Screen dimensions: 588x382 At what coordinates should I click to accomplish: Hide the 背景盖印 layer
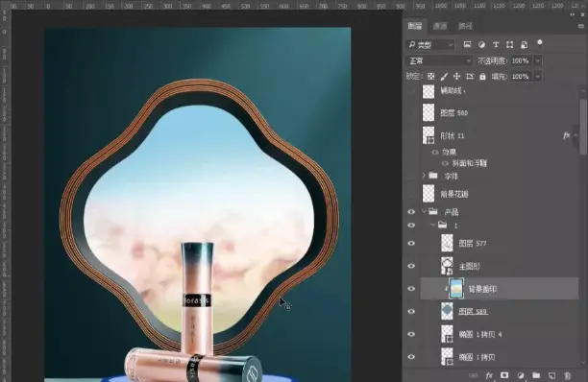click(x=411, y=289)
